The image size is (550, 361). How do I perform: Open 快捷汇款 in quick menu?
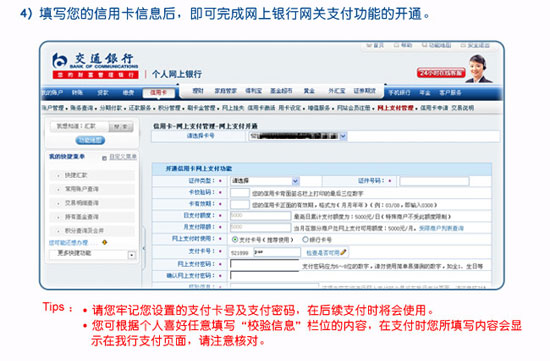[x=76, y=175]
